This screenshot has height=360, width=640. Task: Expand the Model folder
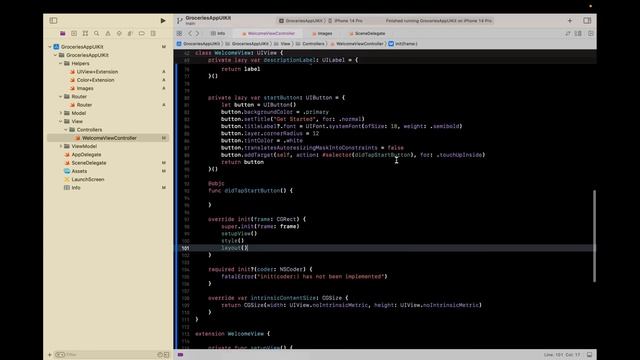[x=61, y=113]
